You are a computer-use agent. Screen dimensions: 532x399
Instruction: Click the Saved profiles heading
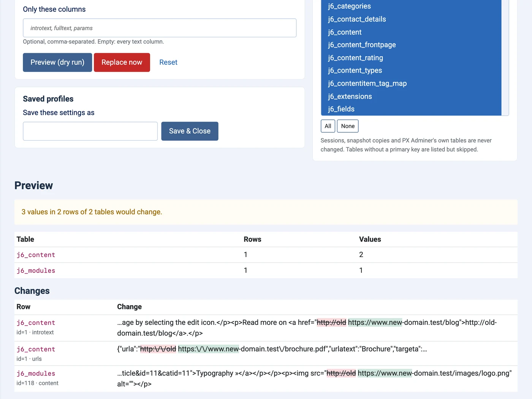[x=48, y=99]
